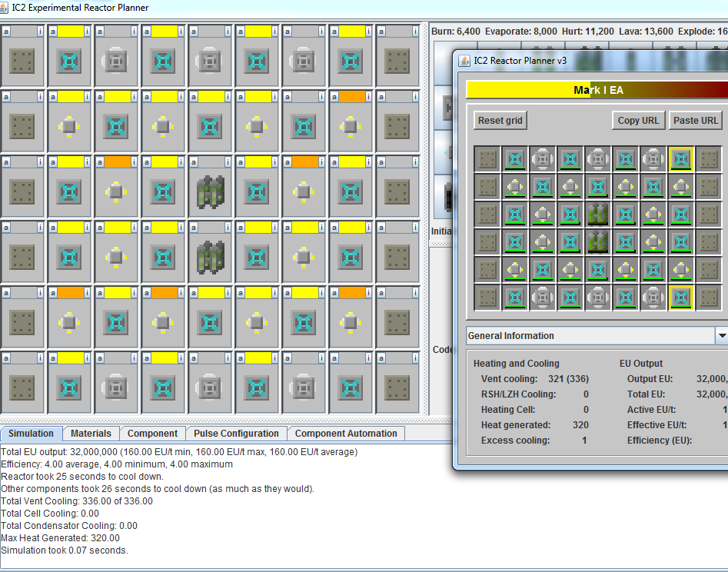Click 'Vent cooling: 321 (336)' value in v3 window
The image size is (728, 572).
tap(568, 378)
